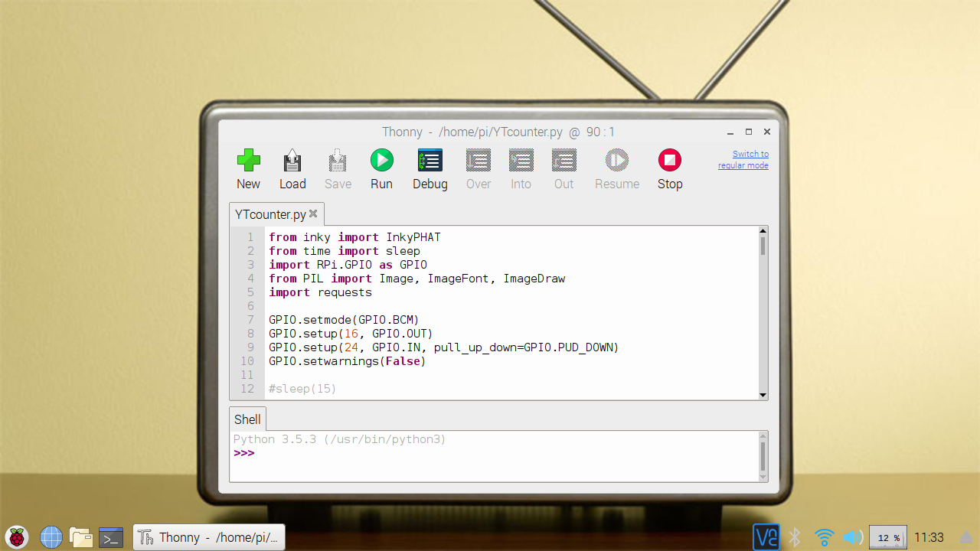Click line 5 'import requests'
The image size is (980, 551).
(320, 292)
